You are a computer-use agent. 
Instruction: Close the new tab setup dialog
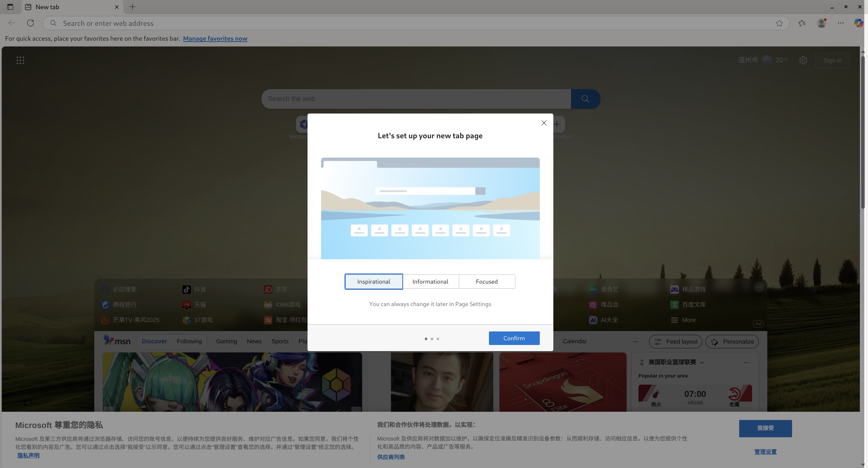point(544,123)
